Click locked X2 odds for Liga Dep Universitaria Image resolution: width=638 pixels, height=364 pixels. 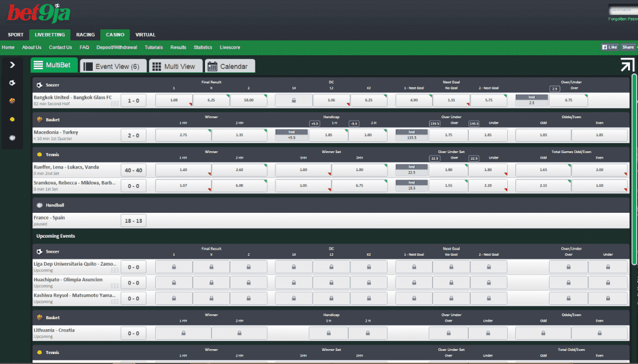(369, 267)
